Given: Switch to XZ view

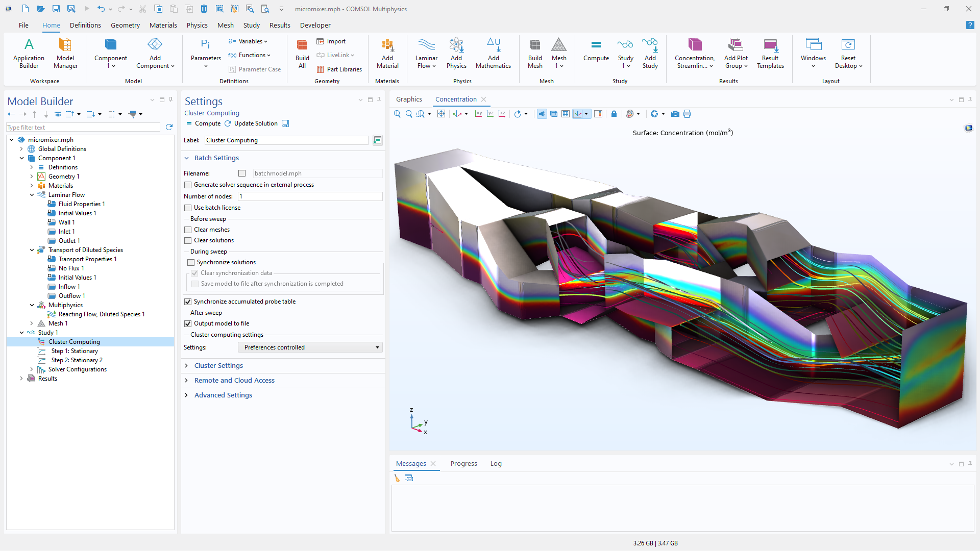Looking at the screenshot, I should tap(502, 114).
